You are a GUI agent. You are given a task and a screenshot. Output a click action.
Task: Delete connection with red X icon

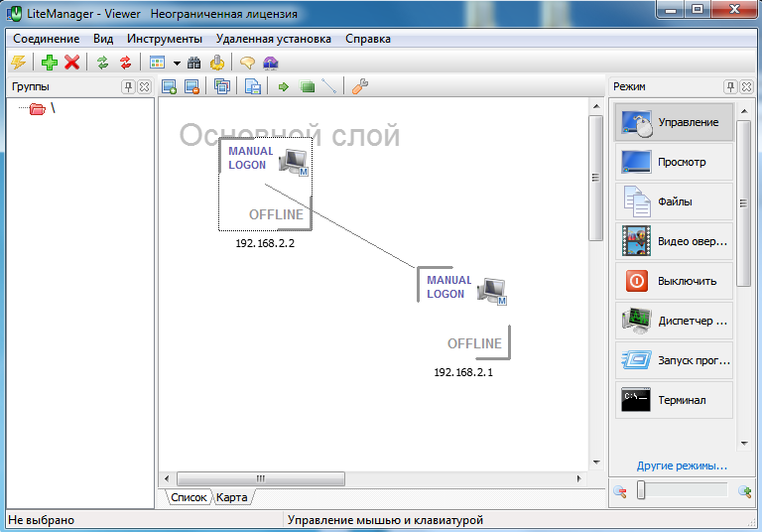pyautogui.click(x=71, y=63)
